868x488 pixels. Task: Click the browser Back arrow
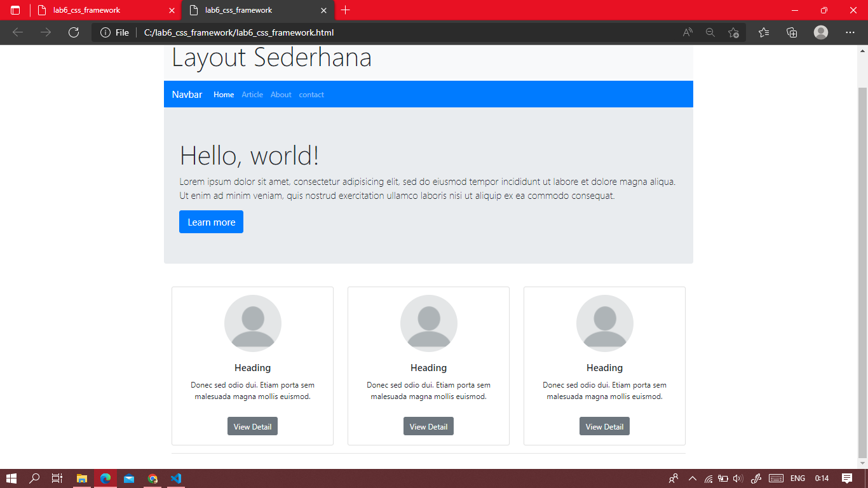pyautogui.click(x=18, y=32)
